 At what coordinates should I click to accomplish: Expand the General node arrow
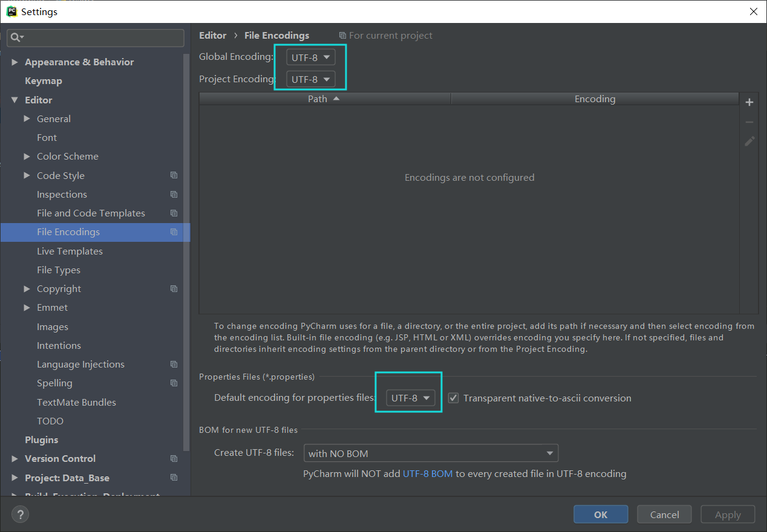tap(27, 118)
